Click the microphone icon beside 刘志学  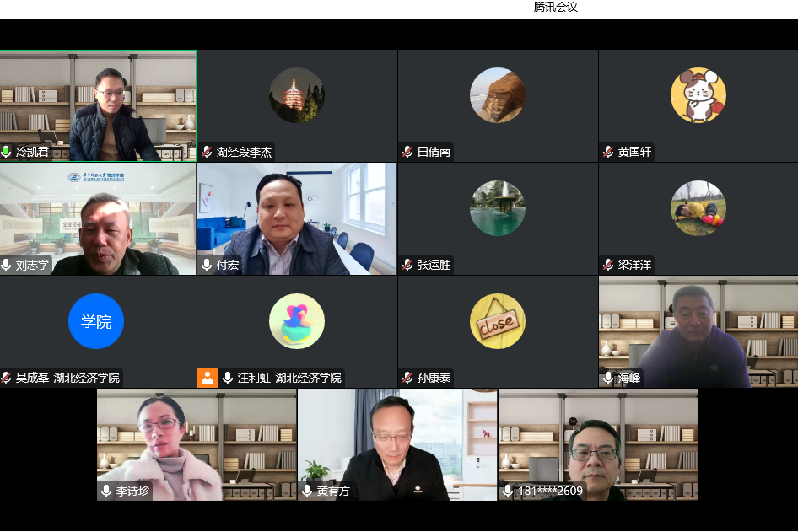pyautogui.click(x=7, y=265)
